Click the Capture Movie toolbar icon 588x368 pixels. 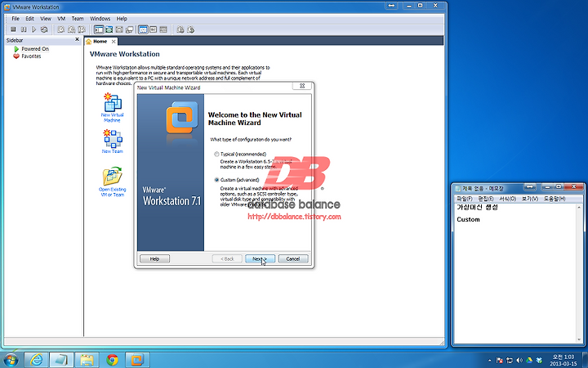pos(190,29)
